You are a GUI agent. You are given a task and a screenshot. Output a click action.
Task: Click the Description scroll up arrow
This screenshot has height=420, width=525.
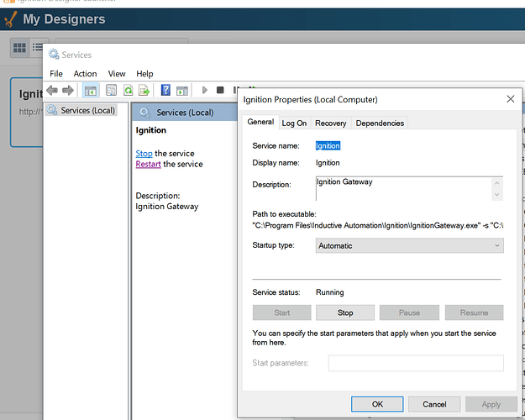point(497,183)
